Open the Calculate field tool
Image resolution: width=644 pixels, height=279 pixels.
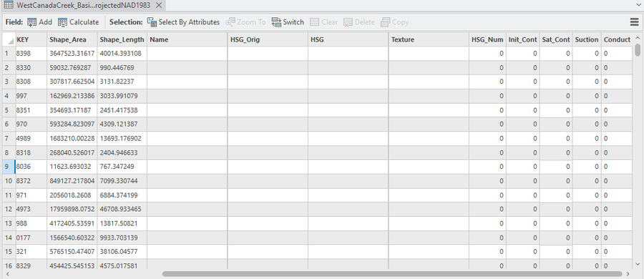pyautogui.click(x=79, y=22)
